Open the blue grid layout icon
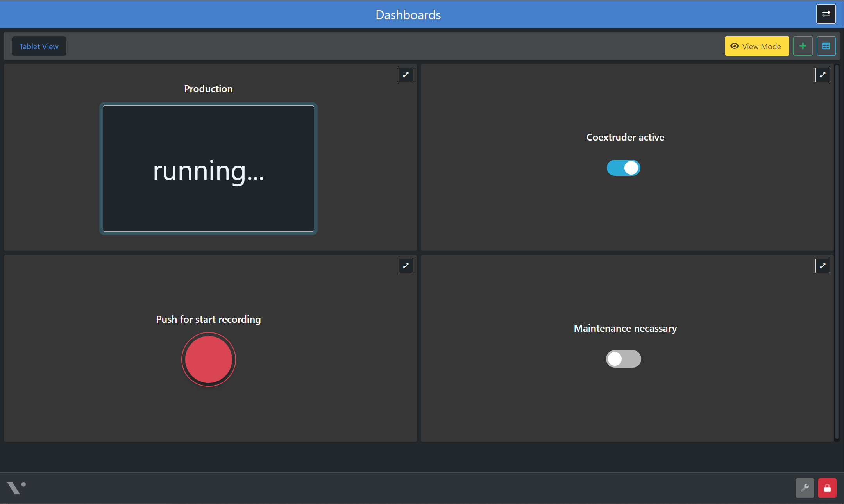This screenshot has width=844, height=504. click(x=826, y=46)
